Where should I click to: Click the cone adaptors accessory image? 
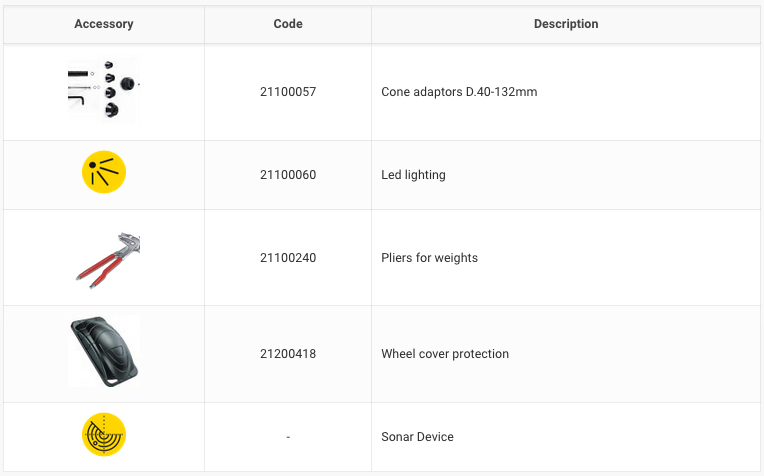(104, 92)
